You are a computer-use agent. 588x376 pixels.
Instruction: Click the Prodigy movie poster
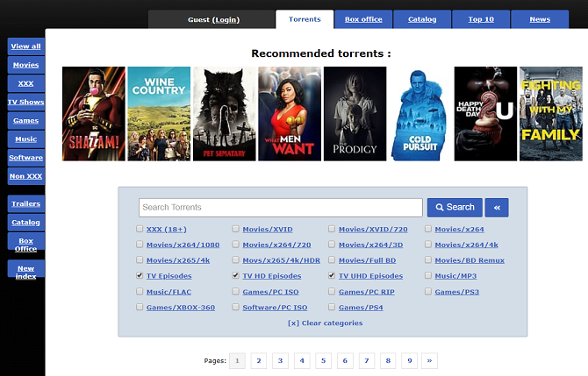point(355,114)
